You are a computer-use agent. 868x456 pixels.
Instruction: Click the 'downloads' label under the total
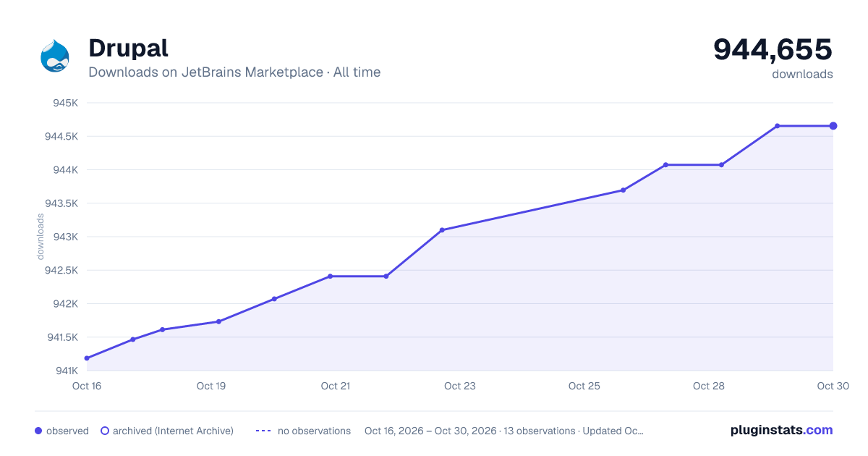click(x=802, y=74)
